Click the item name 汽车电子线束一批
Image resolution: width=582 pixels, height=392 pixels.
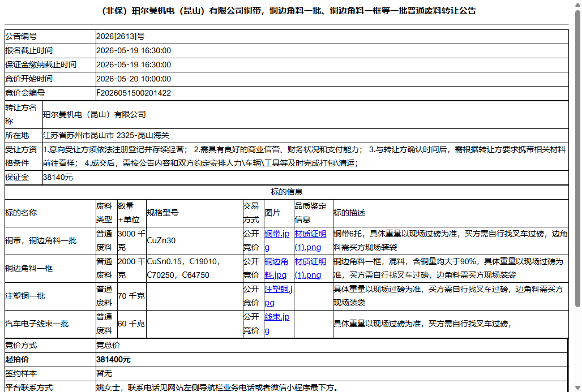37,324
